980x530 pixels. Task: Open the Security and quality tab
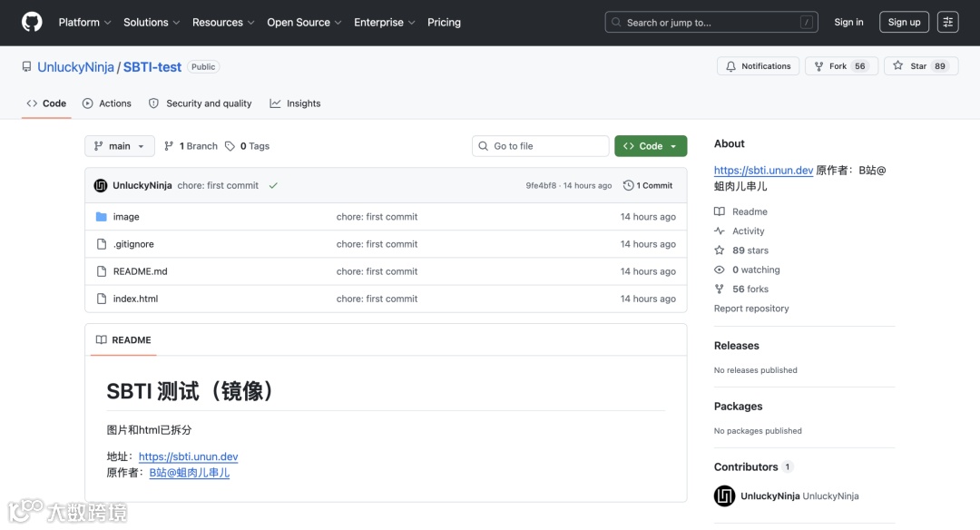pos(200,103)
